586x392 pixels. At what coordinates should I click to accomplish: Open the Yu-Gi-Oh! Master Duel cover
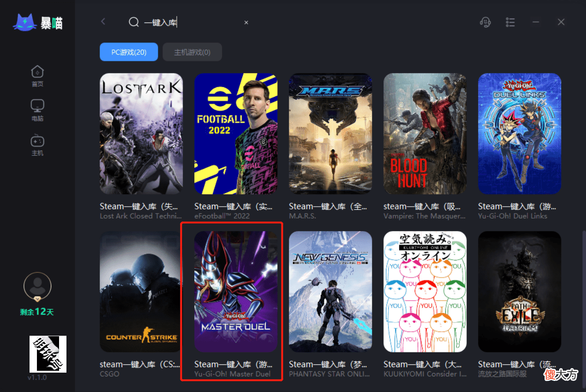236,291
